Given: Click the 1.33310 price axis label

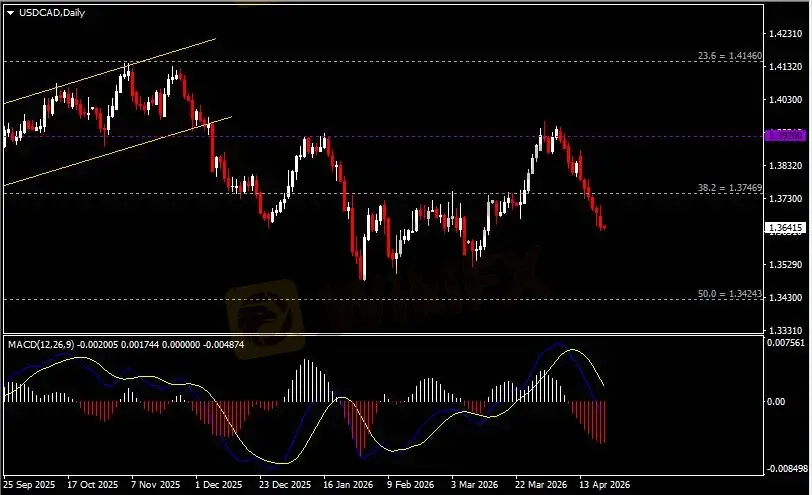Looking at the screenshot, I should pyautogui.click(x=785, y=330).
